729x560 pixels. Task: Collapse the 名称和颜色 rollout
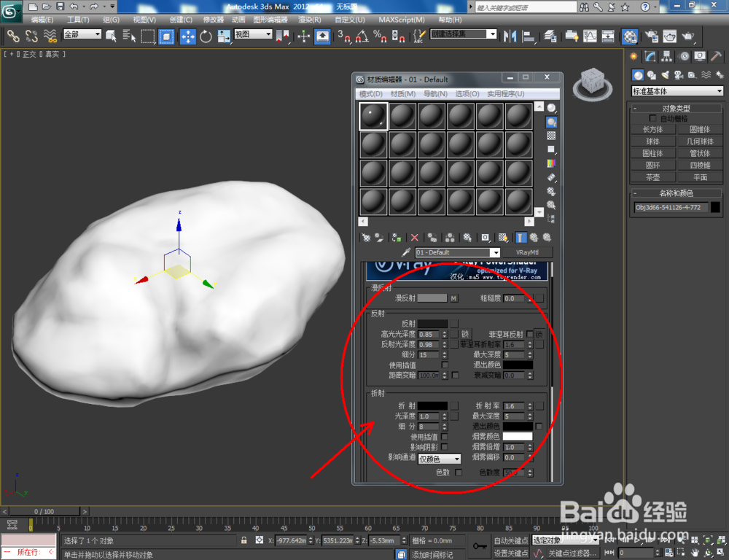677,193
